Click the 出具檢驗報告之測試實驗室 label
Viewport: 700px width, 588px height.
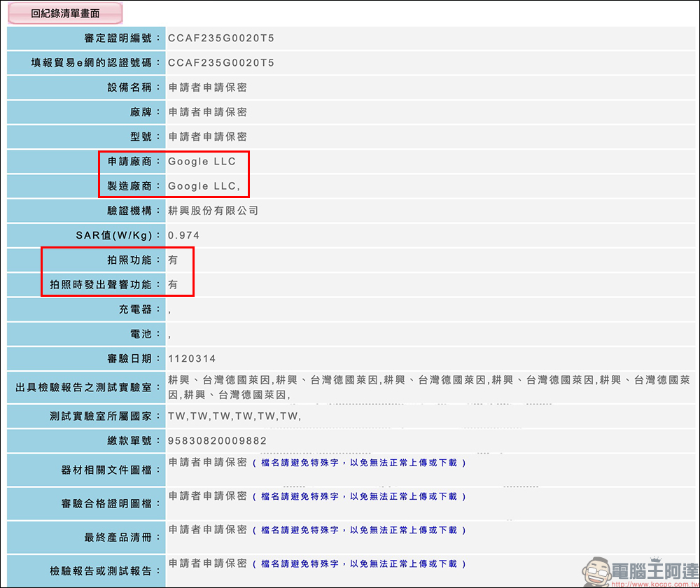[88, 388]
